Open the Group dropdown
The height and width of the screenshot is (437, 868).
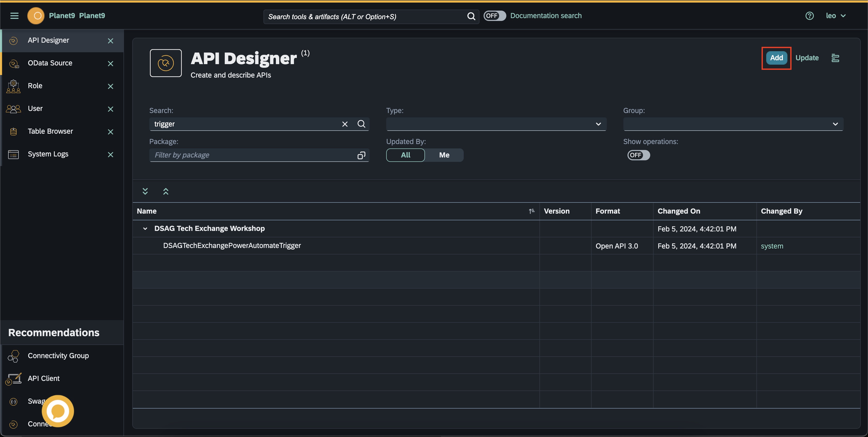click(x=733, y=124)
